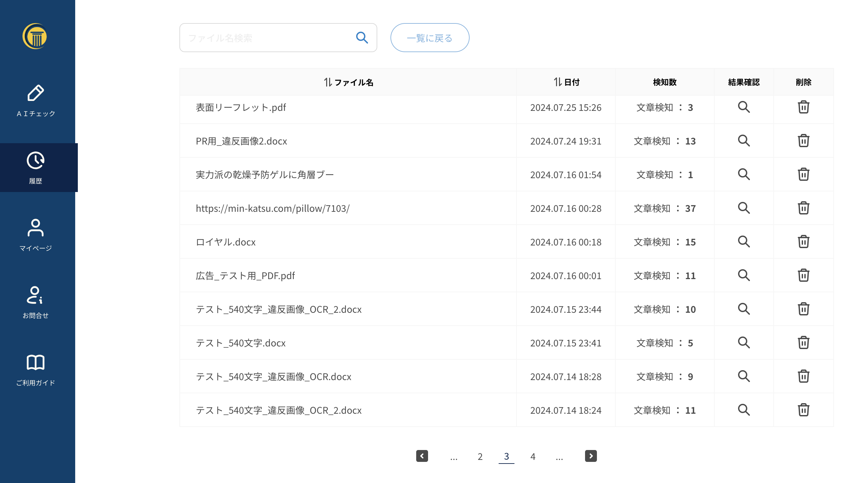Click the pillar logo in the sidebar
This screenshot has height=483, width=868.
click(x=35, y=36)
